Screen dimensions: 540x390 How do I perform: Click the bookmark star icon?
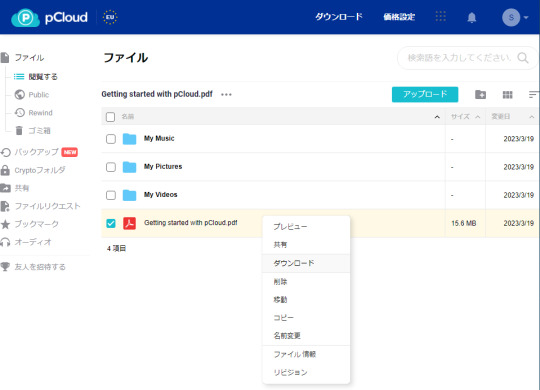(x=5, y=224)
